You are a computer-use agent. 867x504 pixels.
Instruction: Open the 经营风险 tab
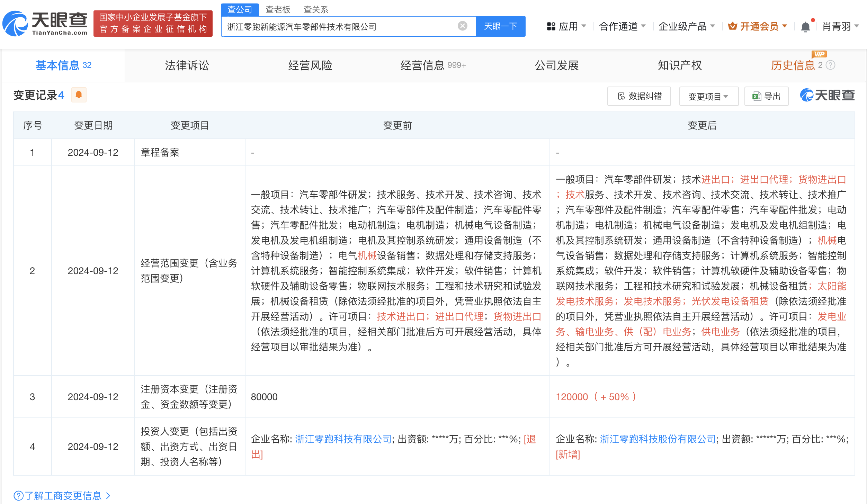click(x=310, y=65)
